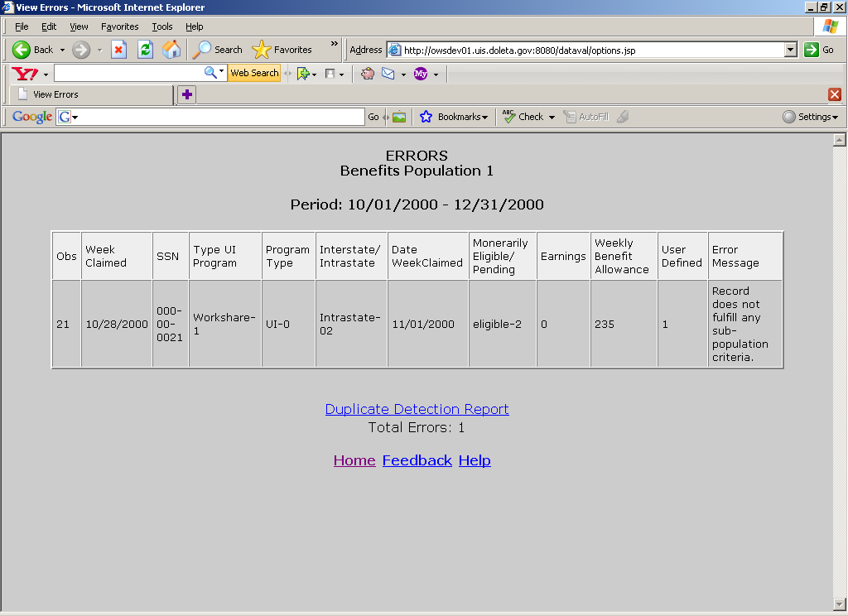Image resolution: width=848 pixels, height=616 pixels.
Task: Select the View Errors tab
Action: click(x=91, y=94)
